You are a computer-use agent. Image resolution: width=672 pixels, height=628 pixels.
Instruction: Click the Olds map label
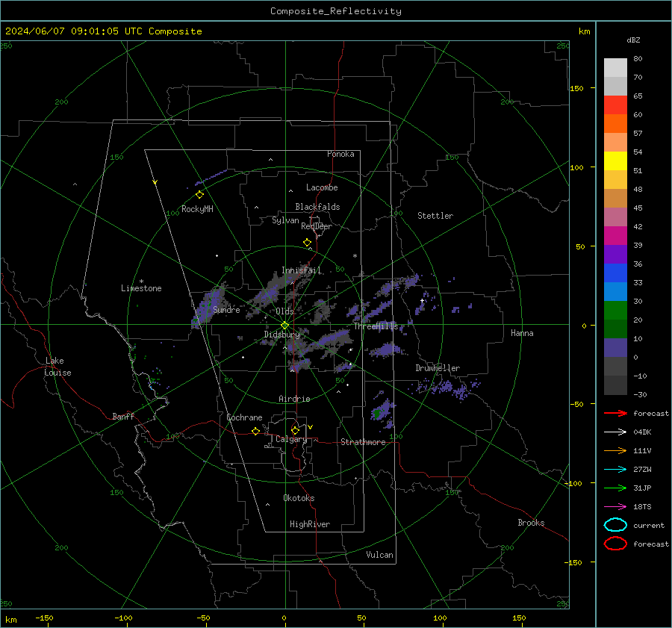point(284,311)
